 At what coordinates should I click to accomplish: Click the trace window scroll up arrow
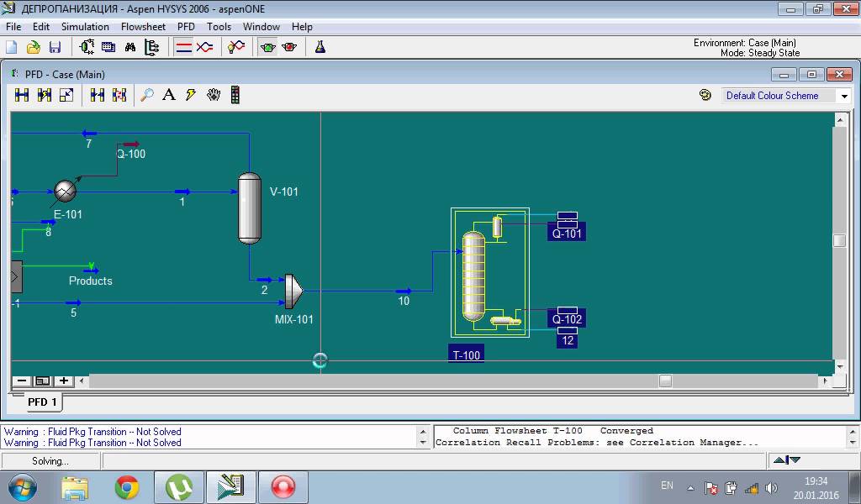pyautogui.click(x=853, y=431)
